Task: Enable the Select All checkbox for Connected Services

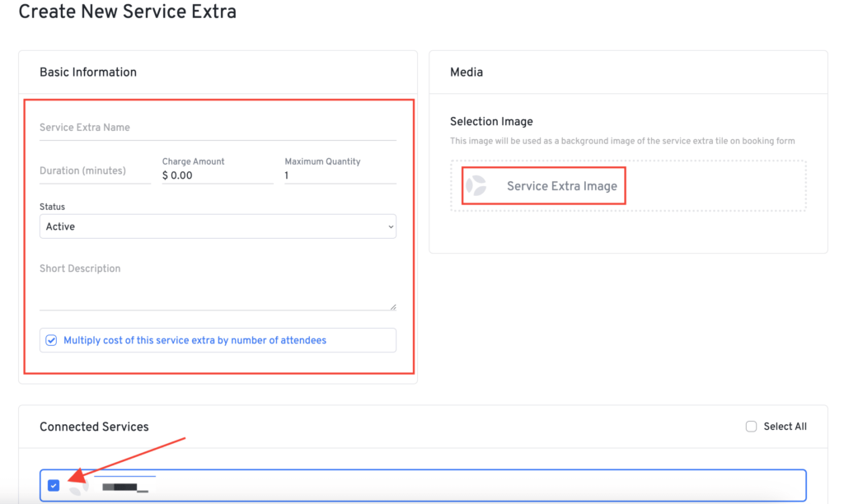Action: pos(751,426)
